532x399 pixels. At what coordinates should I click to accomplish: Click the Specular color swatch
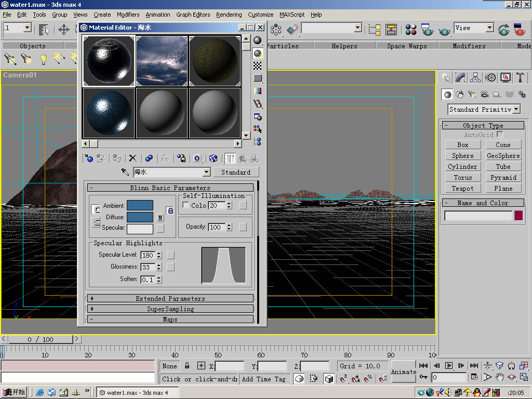click(x=140, y=229)
